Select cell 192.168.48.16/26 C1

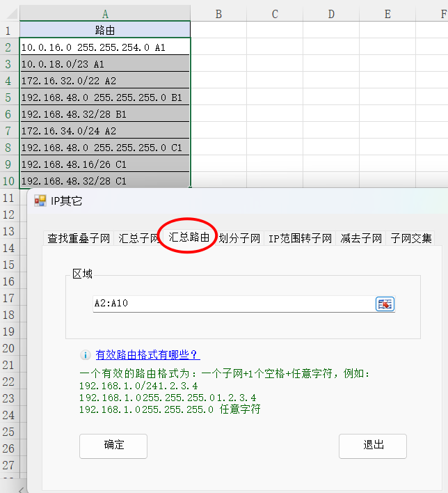105,164
